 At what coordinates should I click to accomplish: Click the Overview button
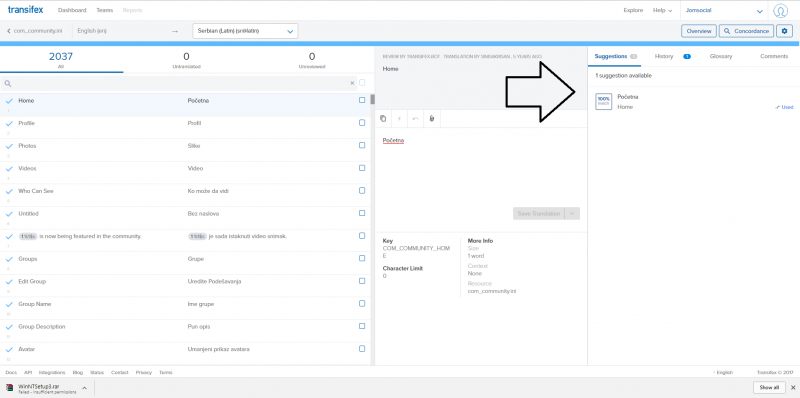[x=699, y=31]
